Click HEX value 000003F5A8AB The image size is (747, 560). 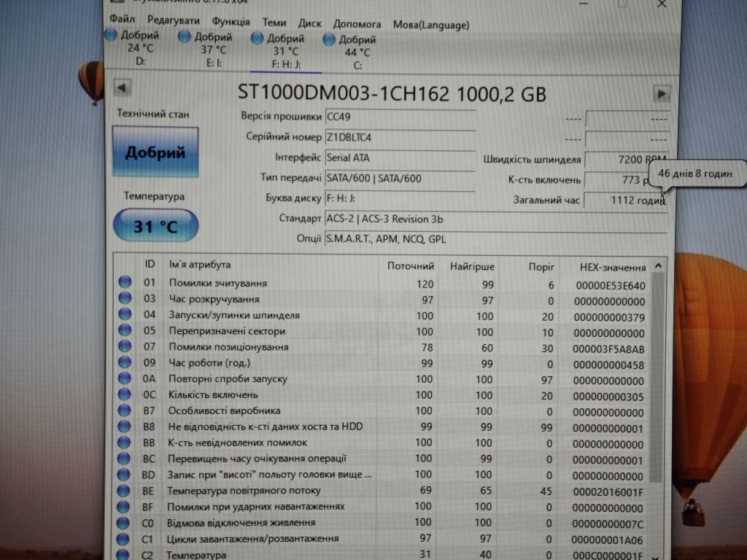click(608, 349)
